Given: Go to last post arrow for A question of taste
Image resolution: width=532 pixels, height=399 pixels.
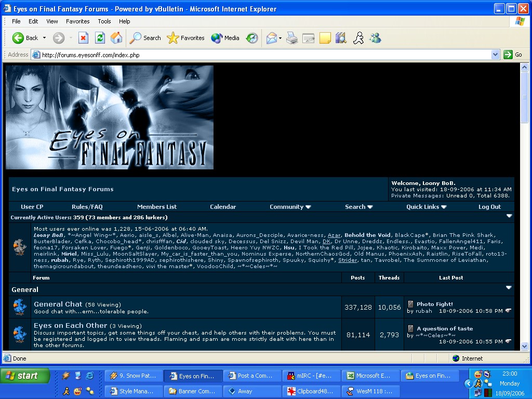Looking at the screenshot, I should (508, 341).
